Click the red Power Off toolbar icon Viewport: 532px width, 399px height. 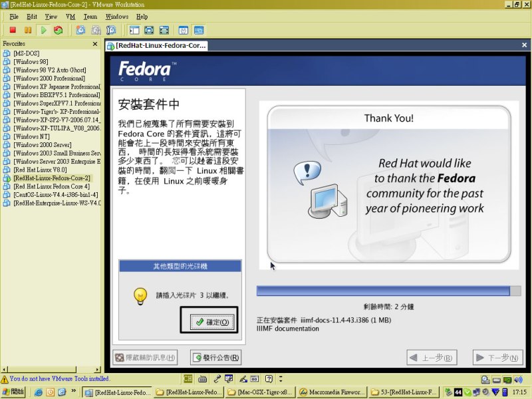tap(13, 30)
